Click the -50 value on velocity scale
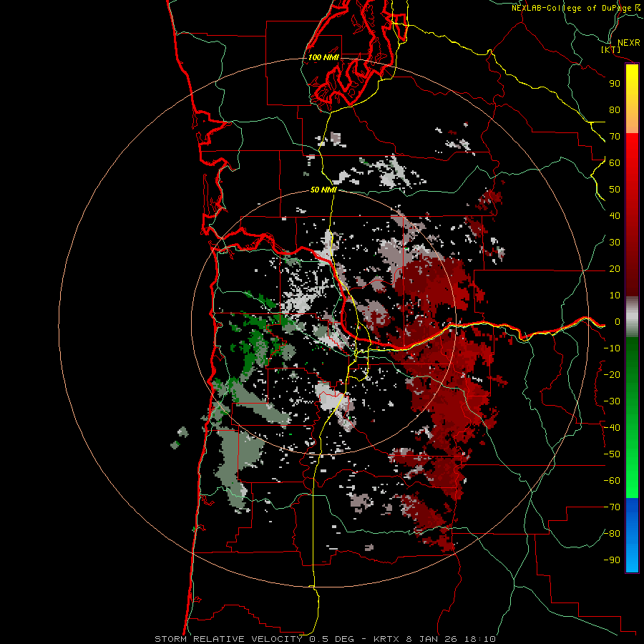 (x=612, y=454)
